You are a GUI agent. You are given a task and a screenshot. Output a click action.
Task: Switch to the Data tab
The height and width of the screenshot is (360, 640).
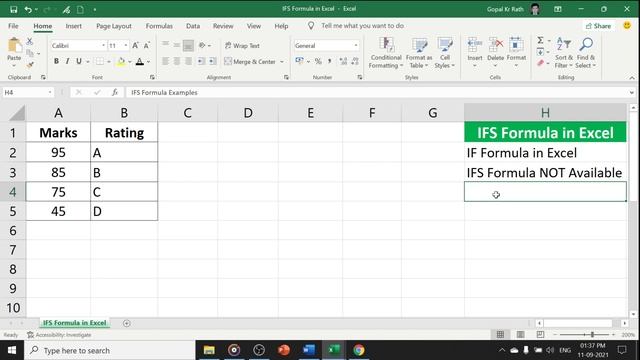(193, 26)
